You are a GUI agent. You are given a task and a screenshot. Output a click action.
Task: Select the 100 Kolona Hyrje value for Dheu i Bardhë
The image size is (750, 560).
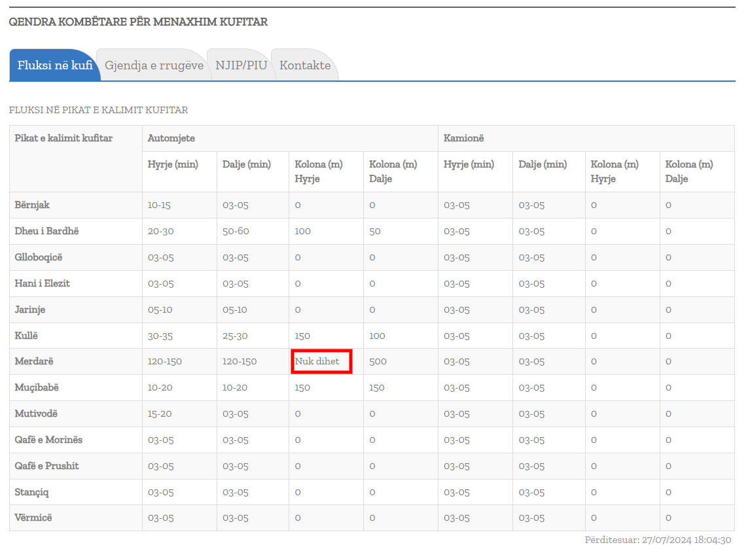tap(302, 232)
